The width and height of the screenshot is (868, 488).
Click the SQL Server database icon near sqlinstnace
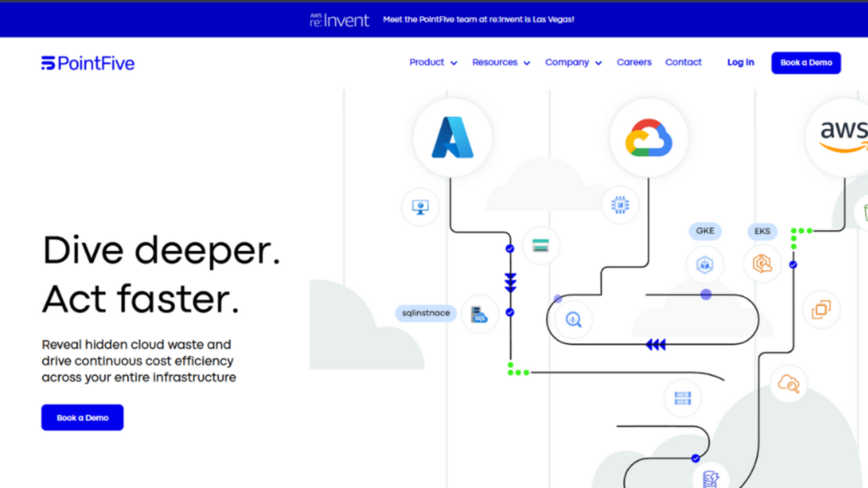pyautogui.click(x=478, y=315)
